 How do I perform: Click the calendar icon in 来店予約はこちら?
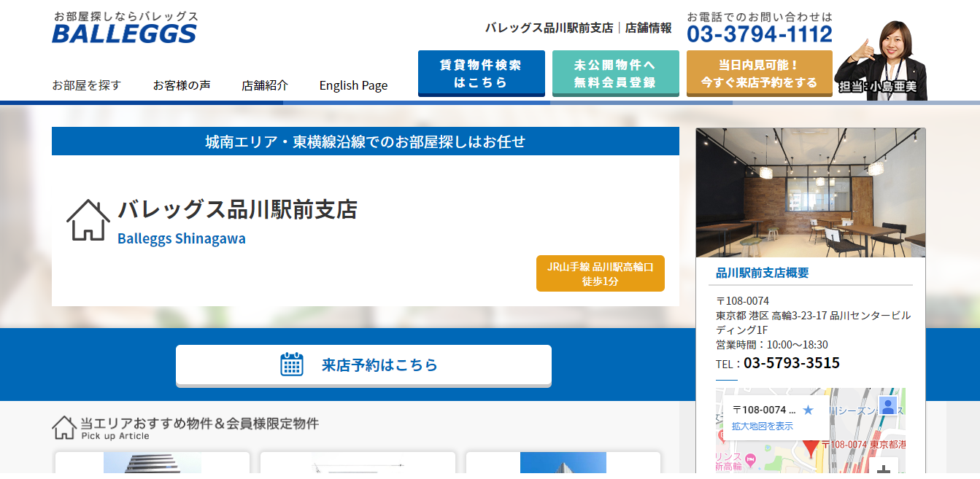click(x=292, y=365)
